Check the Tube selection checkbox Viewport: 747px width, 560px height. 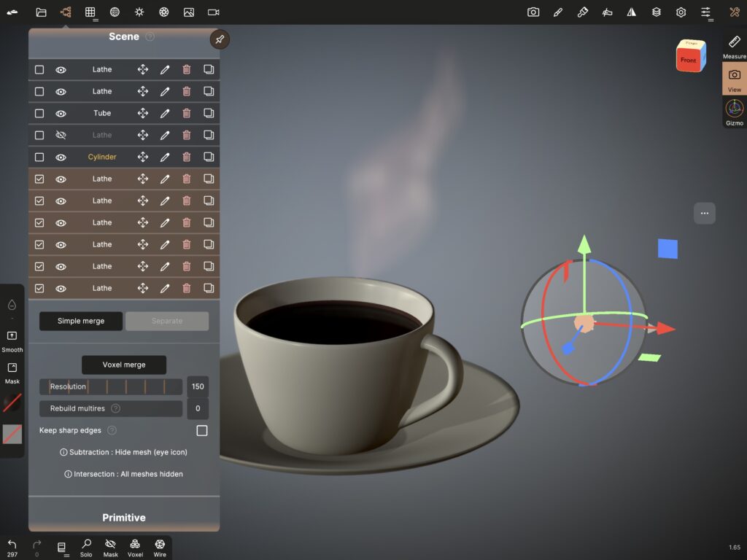click(39, 113)
